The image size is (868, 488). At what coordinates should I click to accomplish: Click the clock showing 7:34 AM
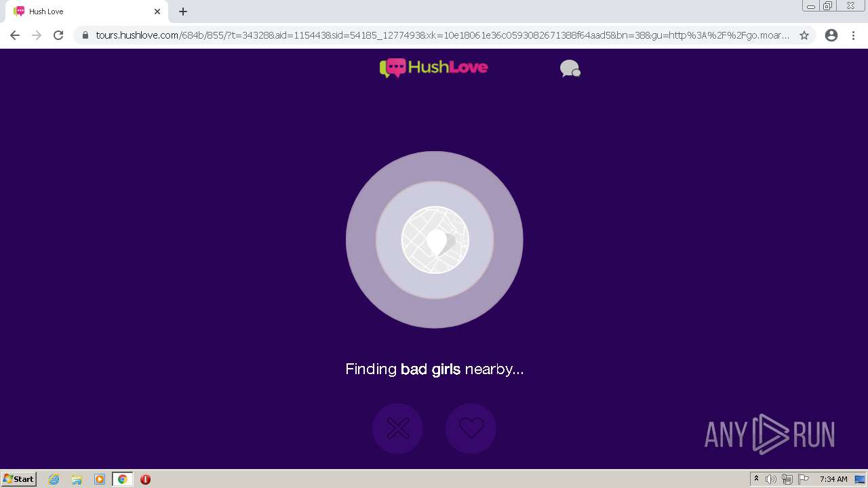pyautogui.click(x=833, y=479)
